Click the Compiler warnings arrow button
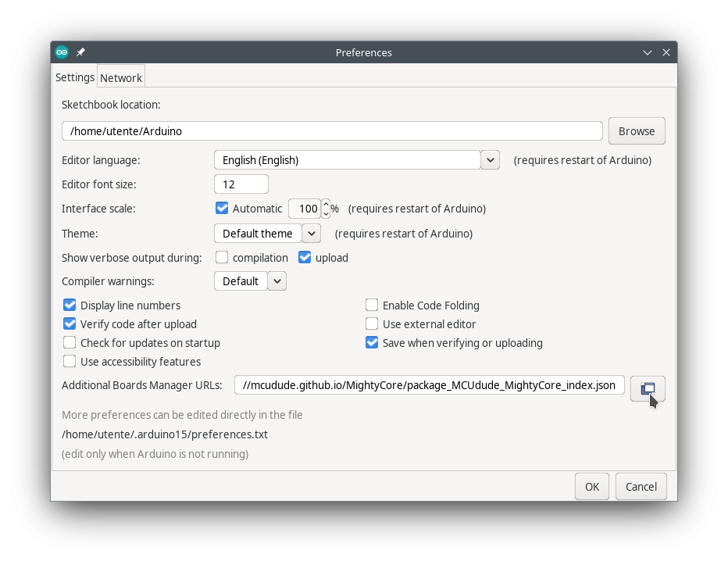The image size is (728, 561). (277, 281)
